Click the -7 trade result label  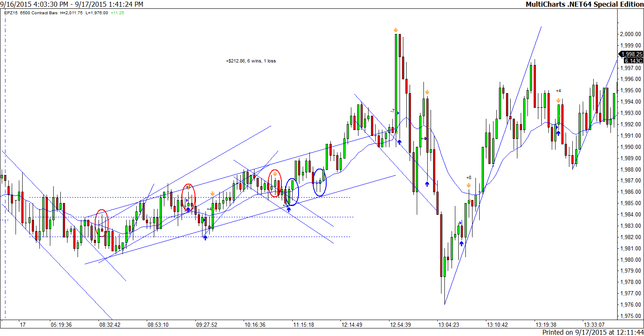(x=392, y=111)
